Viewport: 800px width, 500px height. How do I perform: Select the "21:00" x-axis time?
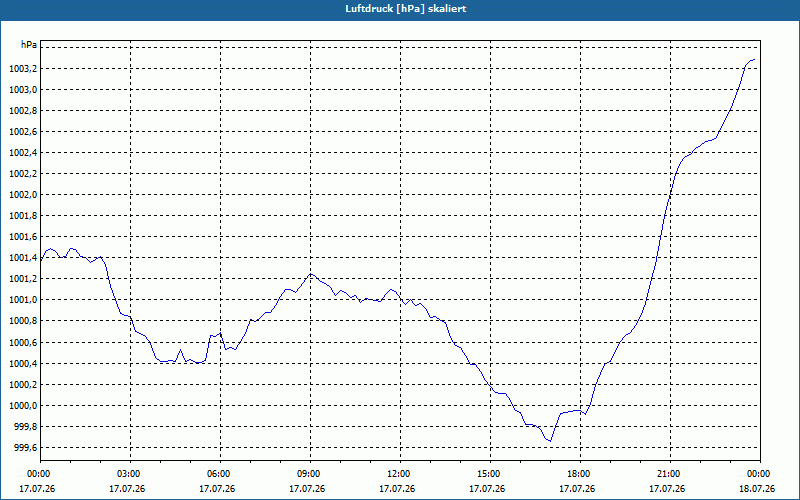coord(667,474)
